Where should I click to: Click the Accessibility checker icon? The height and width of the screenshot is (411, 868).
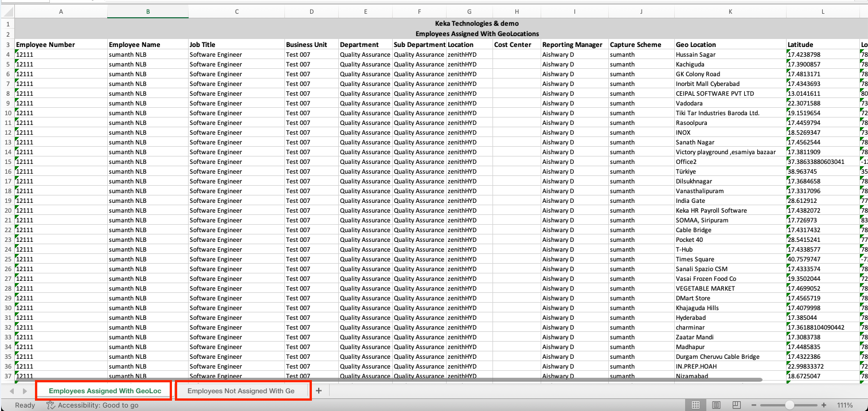(x=49, y=405)
